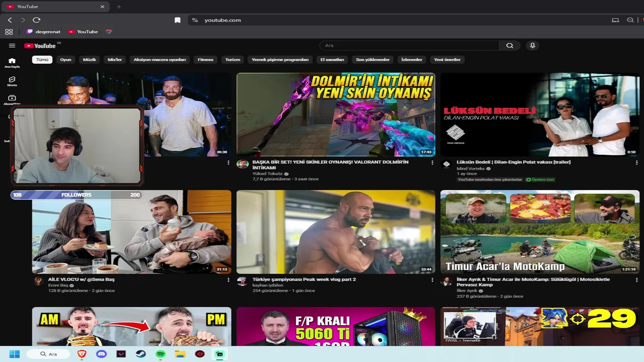Open the Windows Start menu

click(x=15, y=354)
